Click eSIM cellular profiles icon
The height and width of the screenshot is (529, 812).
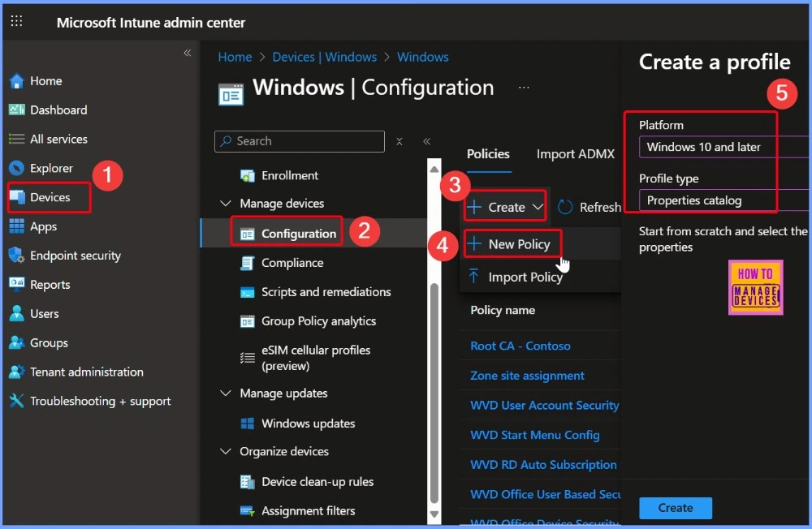pos(248,358)
